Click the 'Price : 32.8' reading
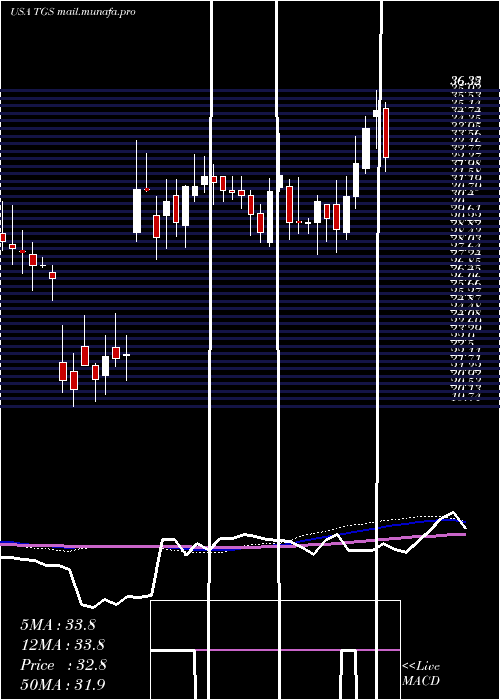This screenshot has width=500, height=700. coord(63,665)
